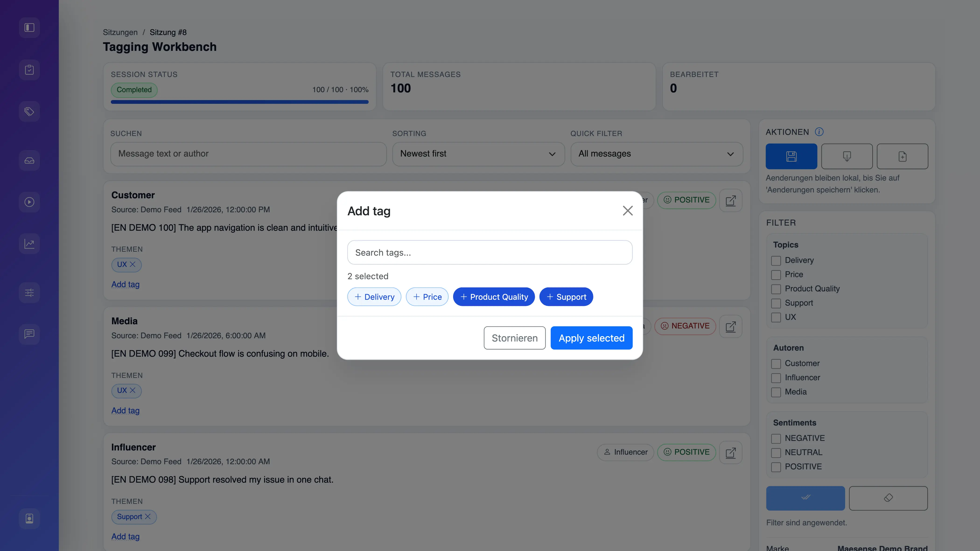Click Stornieren in the Add tag dialog

[x=514, y=338]
